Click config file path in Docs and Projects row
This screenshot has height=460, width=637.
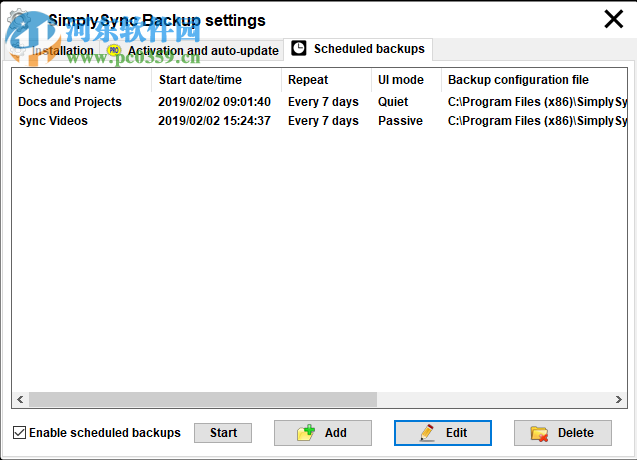[x=537, y=102]
